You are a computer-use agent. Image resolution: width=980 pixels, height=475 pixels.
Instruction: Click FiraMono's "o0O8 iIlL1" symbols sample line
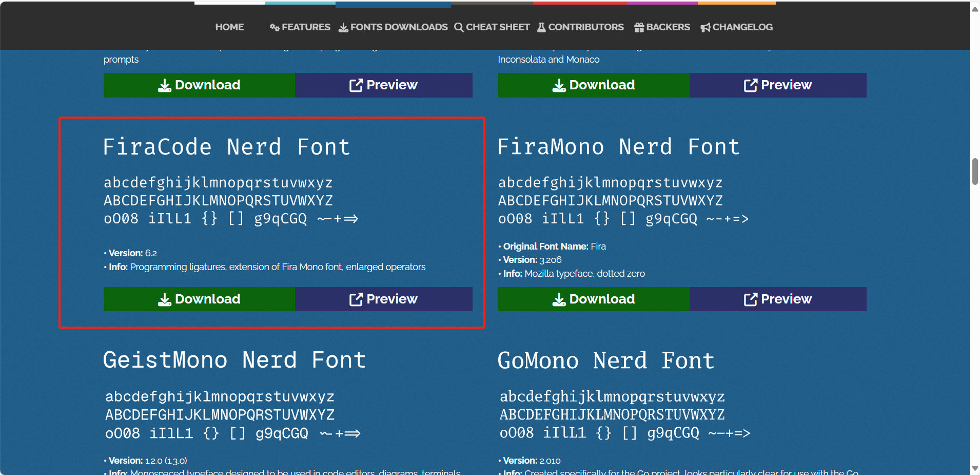click(x=623, y=219)
